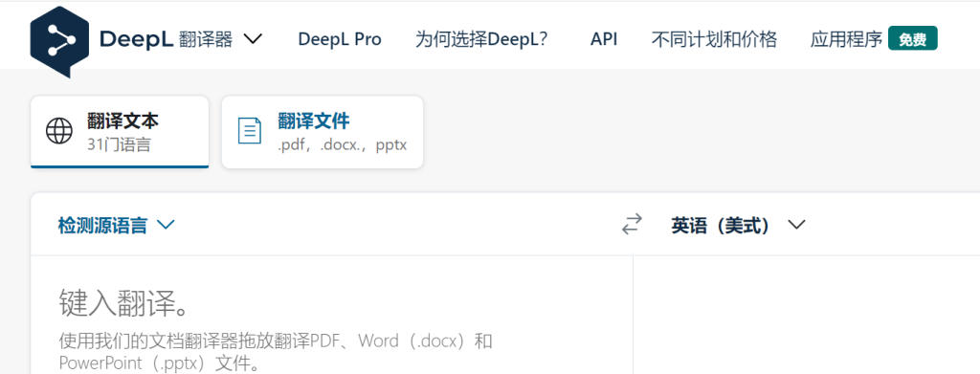Click the 键入翻译 source text field

(x=332, y=315)
